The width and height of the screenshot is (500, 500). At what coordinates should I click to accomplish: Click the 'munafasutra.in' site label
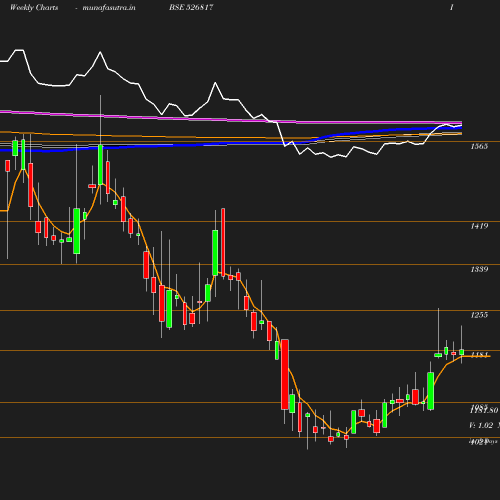(x=109, y=7)
